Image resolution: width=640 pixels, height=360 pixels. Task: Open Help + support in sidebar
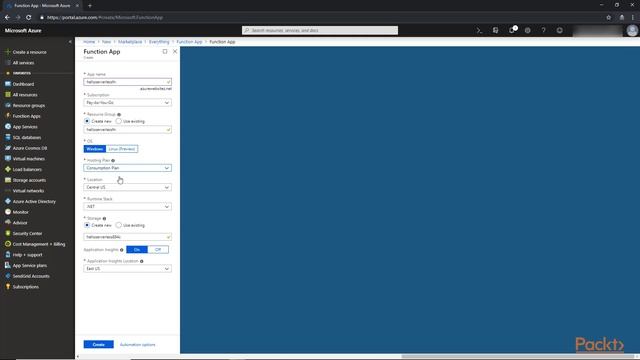pyautogui.click(x=24, y=255)
